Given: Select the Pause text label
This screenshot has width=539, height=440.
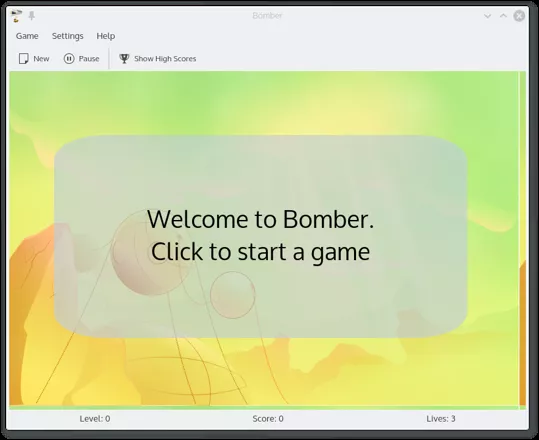Looking at the screenshot, I should point(89,59).
